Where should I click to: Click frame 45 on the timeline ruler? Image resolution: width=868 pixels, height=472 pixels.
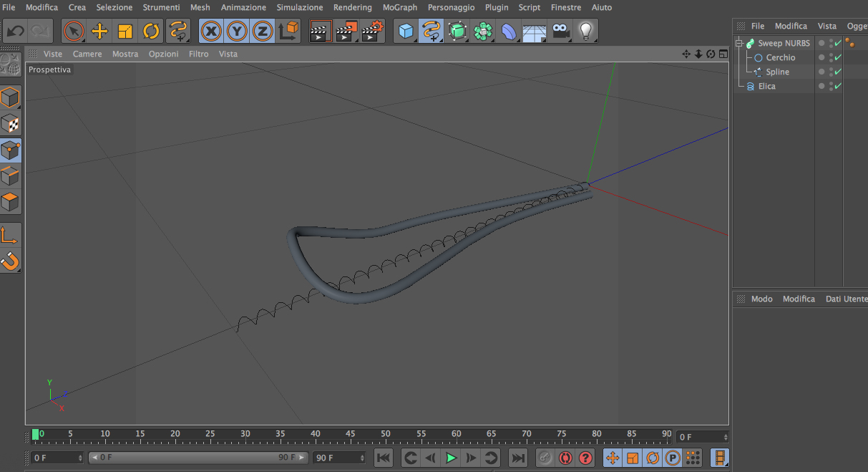(x=351, y=434)
